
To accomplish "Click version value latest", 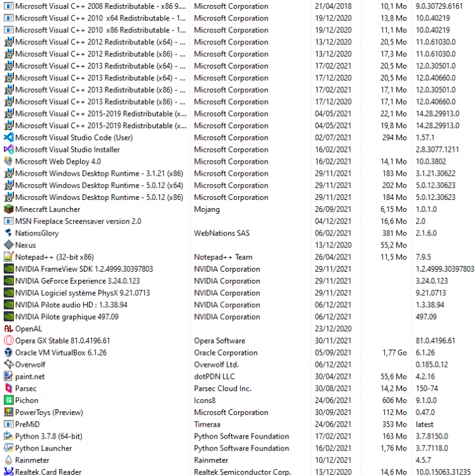I will [x=425, y=425].
